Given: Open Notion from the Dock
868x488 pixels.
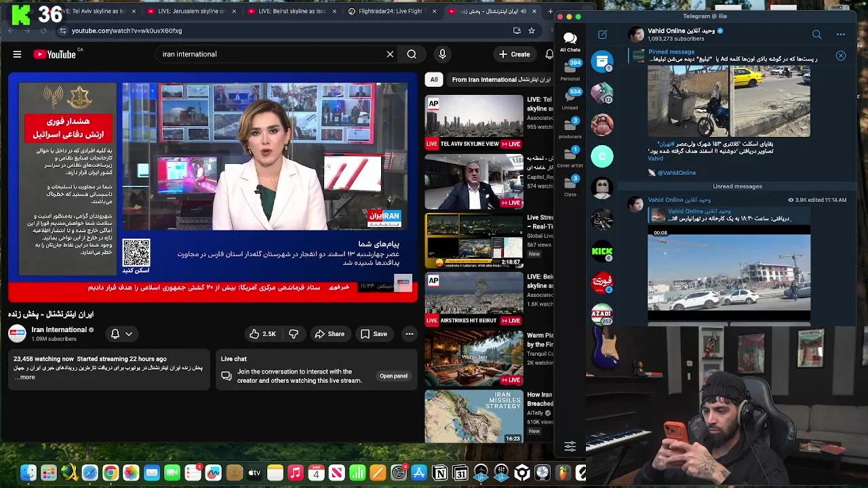Looking at the screenshot, I should pos(439,473).
